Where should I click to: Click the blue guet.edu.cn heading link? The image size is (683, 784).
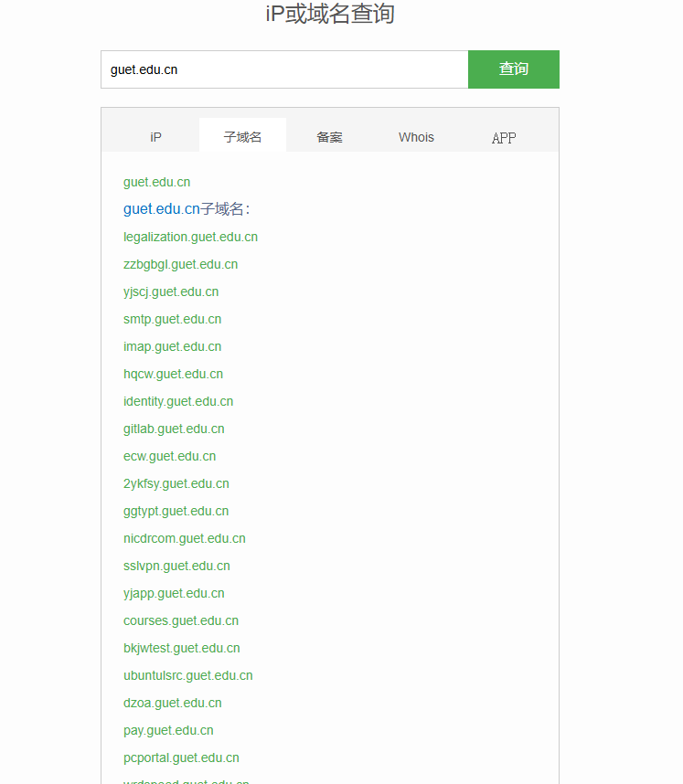coord(162,209)
